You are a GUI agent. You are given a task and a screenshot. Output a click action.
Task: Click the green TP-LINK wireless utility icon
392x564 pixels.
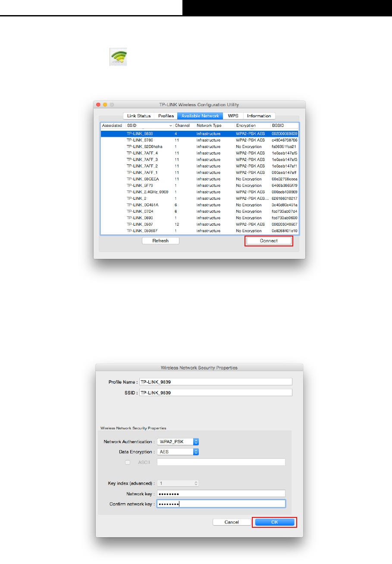click(x=118, y=58)
